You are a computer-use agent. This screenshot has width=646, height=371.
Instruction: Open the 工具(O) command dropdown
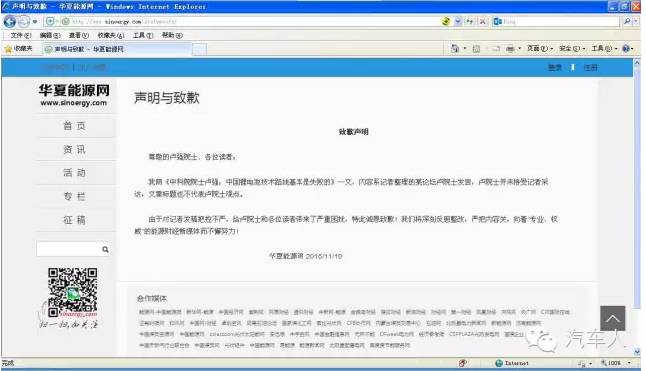coord(604,49)
